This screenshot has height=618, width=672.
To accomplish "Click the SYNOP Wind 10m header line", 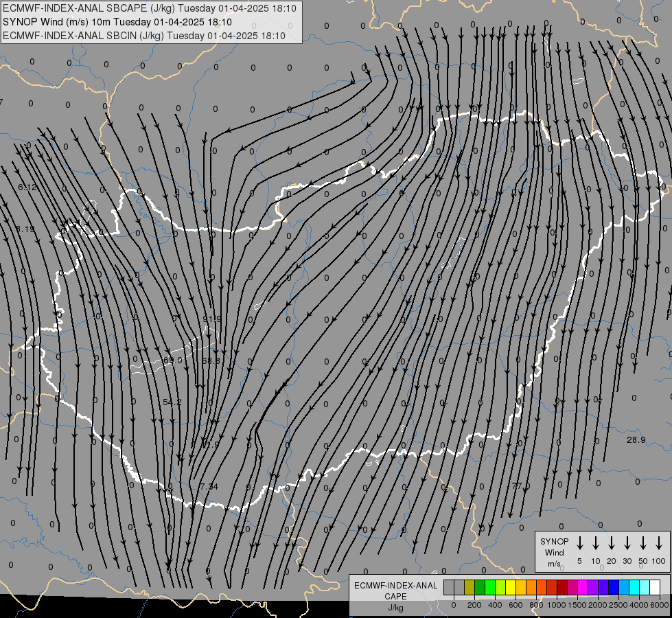I will pyautogui.click(x=117, y=22).
